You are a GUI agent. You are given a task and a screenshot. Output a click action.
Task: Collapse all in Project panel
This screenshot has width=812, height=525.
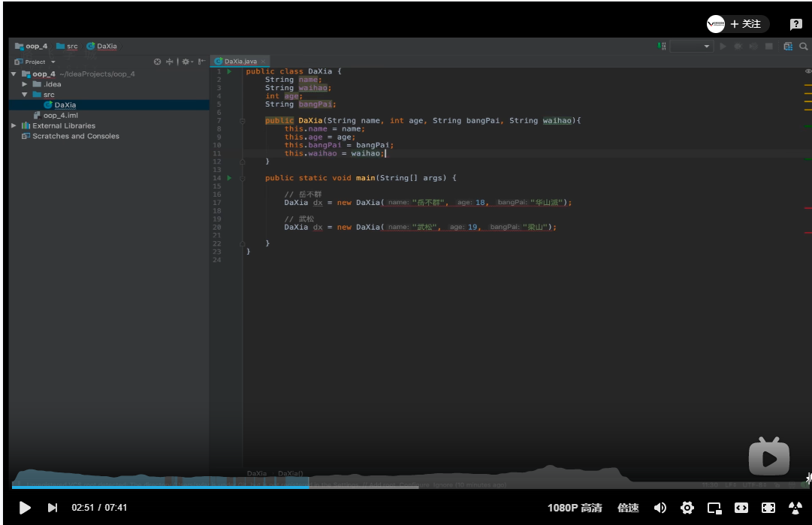pos(169,62)
